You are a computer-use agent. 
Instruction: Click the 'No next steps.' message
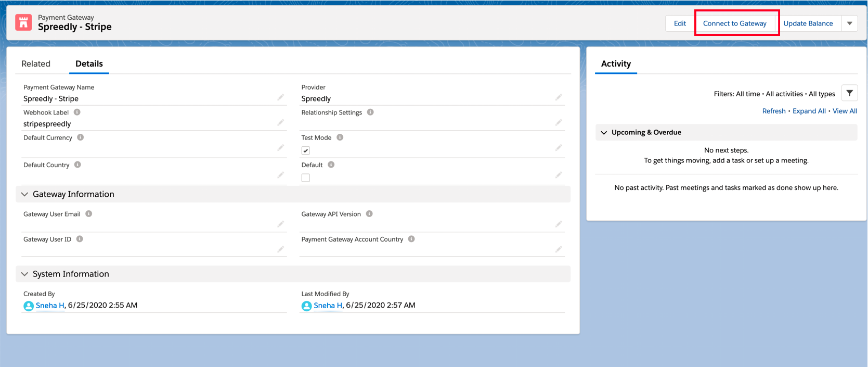[x=726, y=150]
